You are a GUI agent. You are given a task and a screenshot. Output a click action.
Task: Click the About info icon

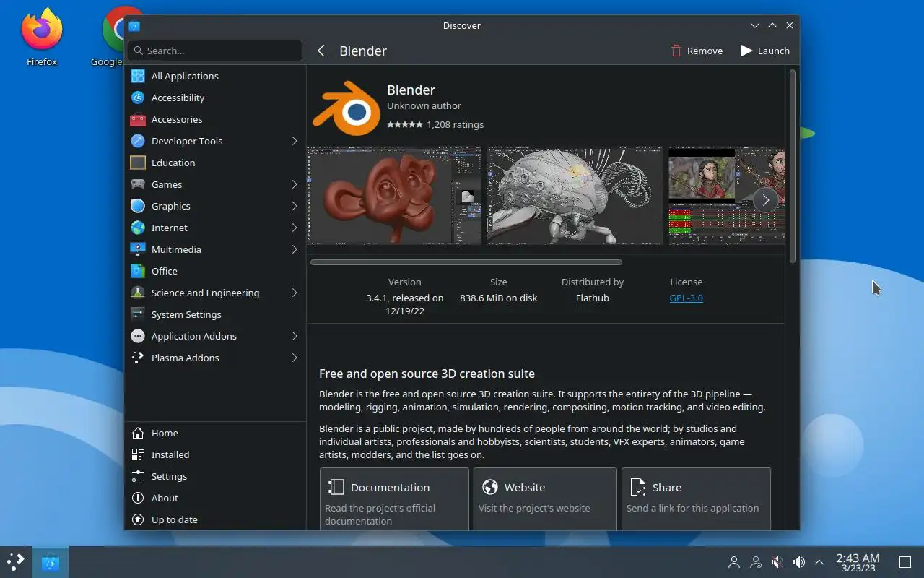click(x=138, y=498)
